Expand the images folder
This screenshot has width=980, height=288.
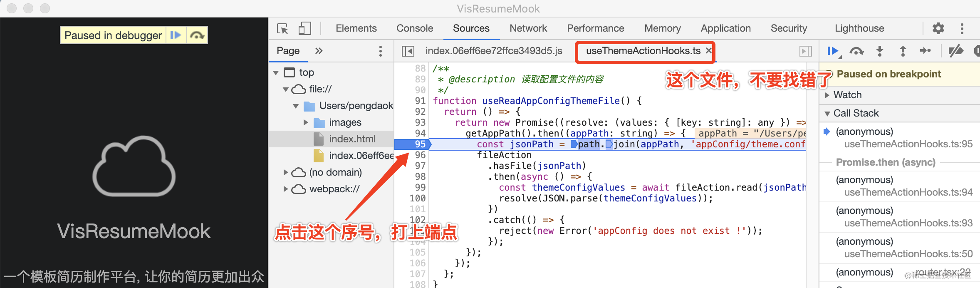pos(306,122)
